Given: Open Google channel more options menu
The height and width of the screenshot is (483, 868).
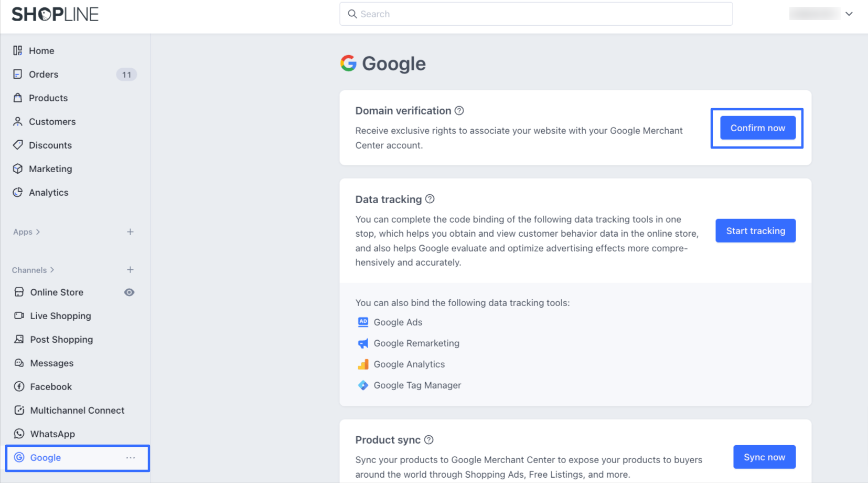Looking at the screenshot, I should (x=131, y=458).
